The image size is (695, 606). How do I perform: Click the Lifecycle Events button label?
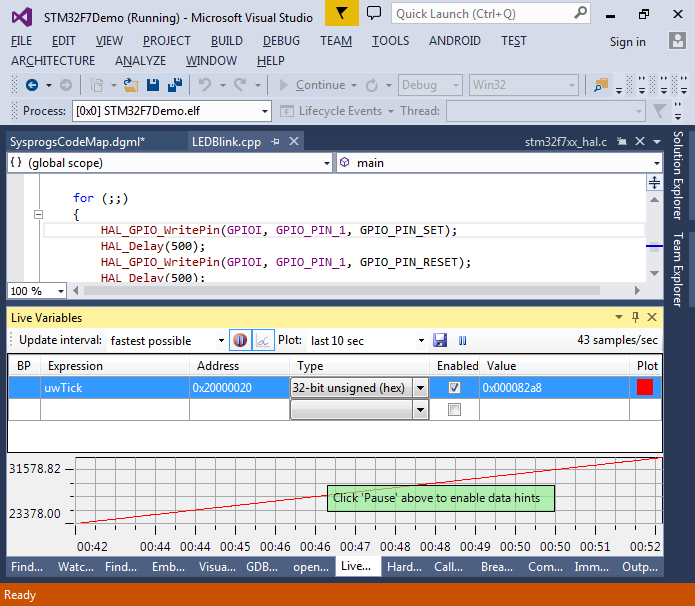[x=340, y=111]
